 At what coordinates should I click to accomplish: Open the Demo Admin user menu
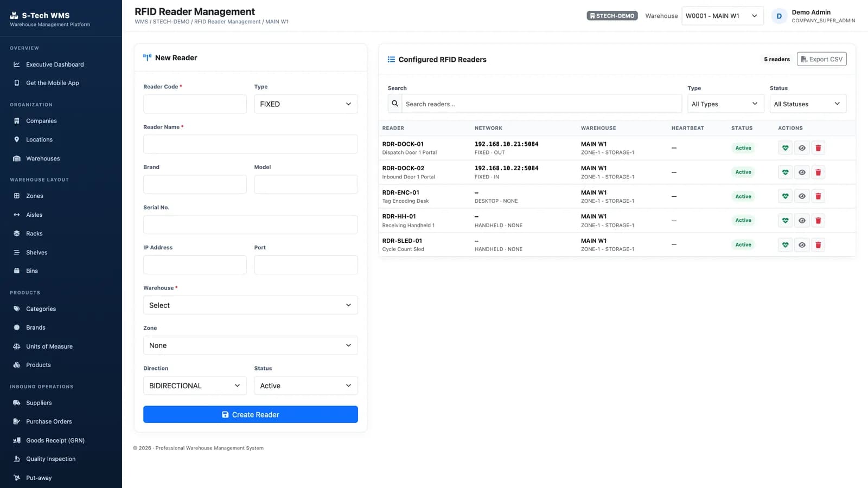click(x=813, y=16)
